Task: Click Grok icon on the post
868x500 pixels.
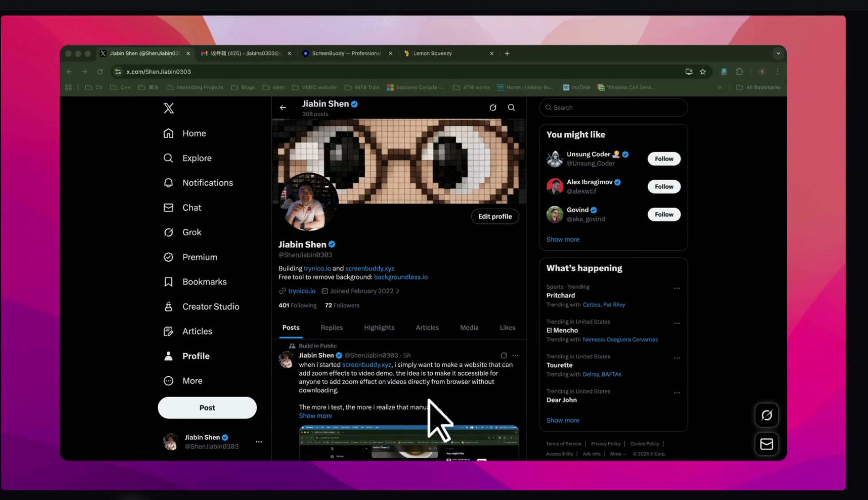Action: 504,355
